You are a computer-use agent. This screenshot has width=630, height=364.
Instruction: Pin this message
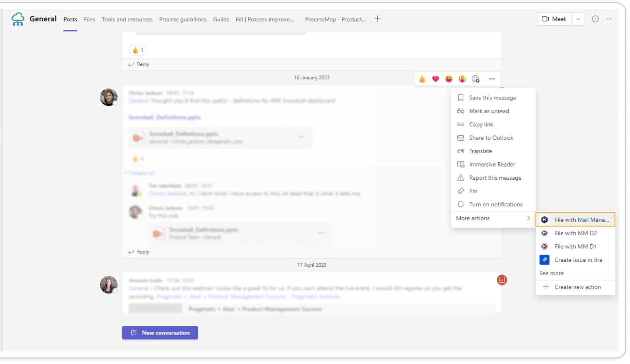(x=473, y=191)
